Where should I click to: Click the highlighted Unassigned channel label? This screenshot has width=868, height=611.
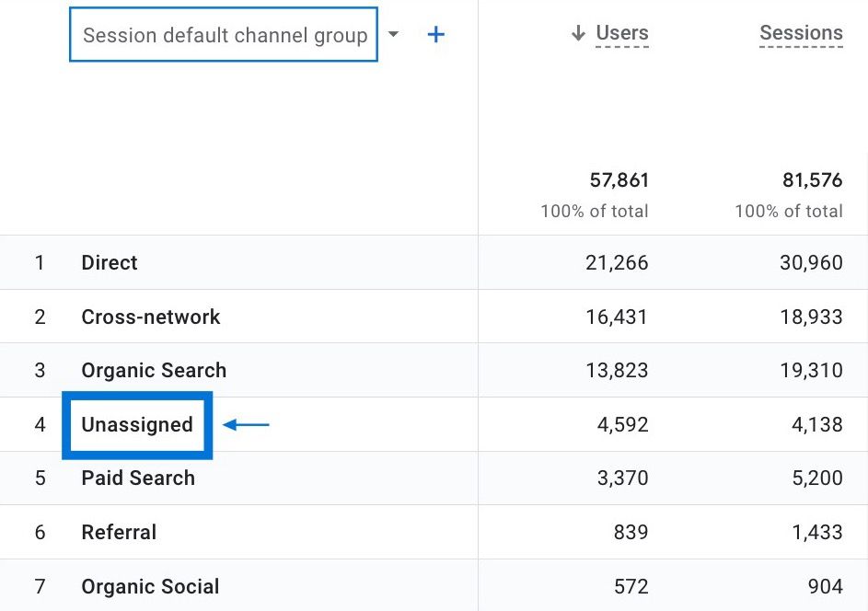137,425
